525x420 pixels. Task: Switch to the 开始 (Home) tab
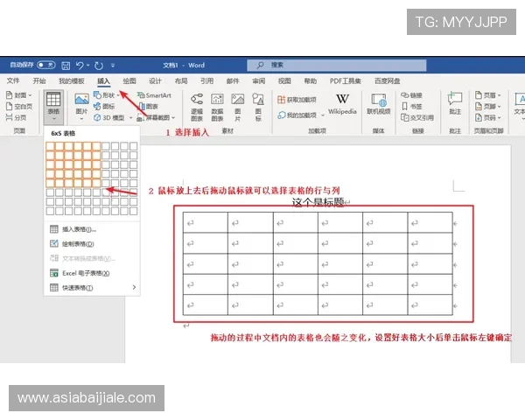(x=39, y=80)
